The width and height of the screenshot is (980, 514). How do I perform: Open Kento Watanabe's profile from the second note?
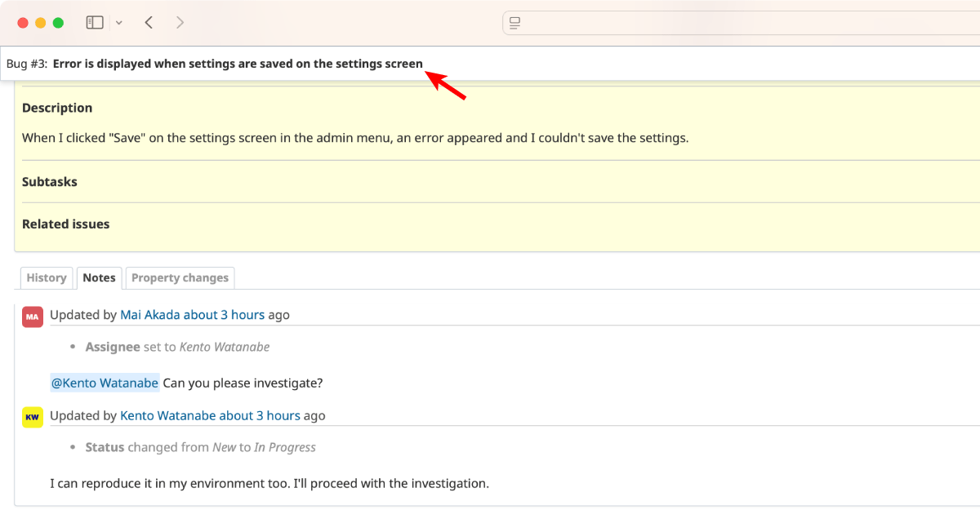[x=167, y=416]
